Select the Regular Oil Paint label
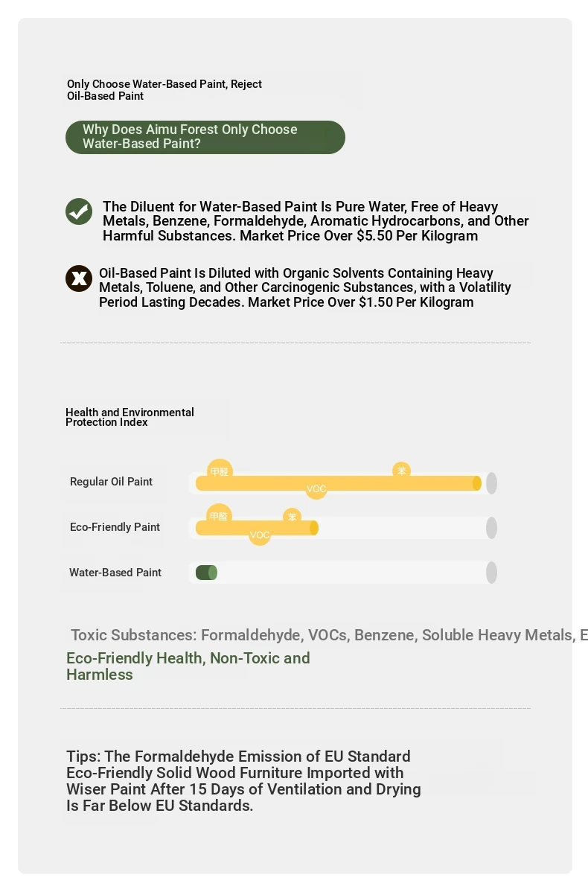 click(x=111, y=482)
